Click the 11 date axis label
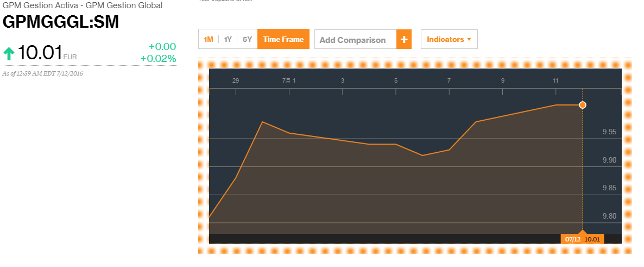Image resolution: width=644 pixels, height=267 pixels. pos(555,80)
